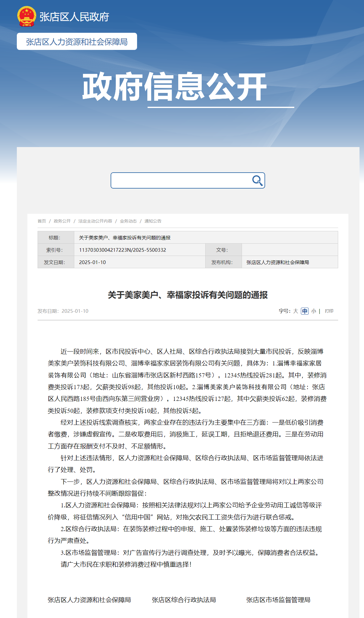Click the national emblem logo
The height and width of the screenshot is (618, 364).
tap(26, 17)
